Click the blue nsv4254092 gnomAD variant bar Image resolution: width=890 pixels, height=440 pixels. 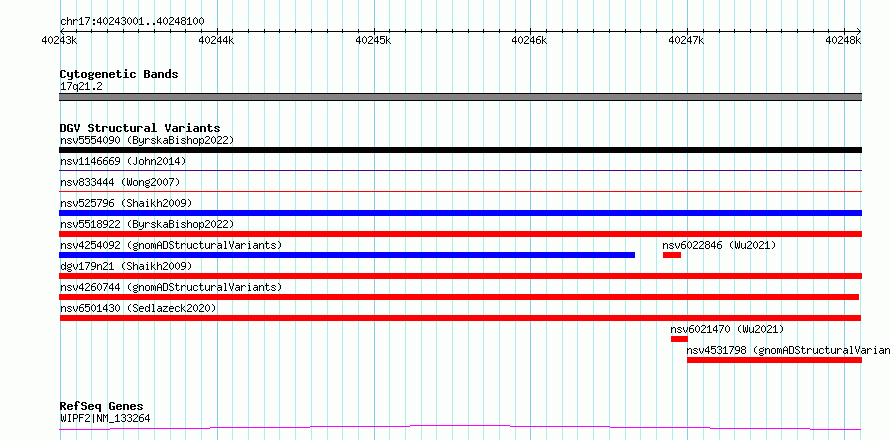tap(347, 255)
